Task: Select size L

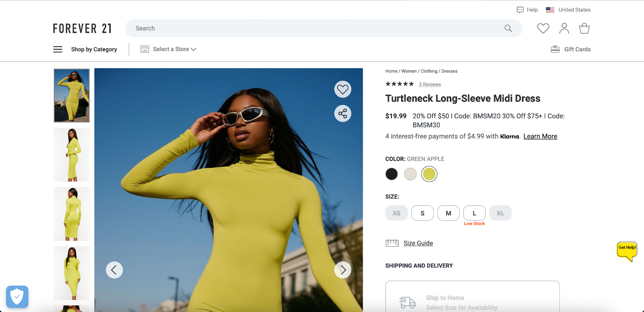Action: pyautogui.click(x=475, y=213)
